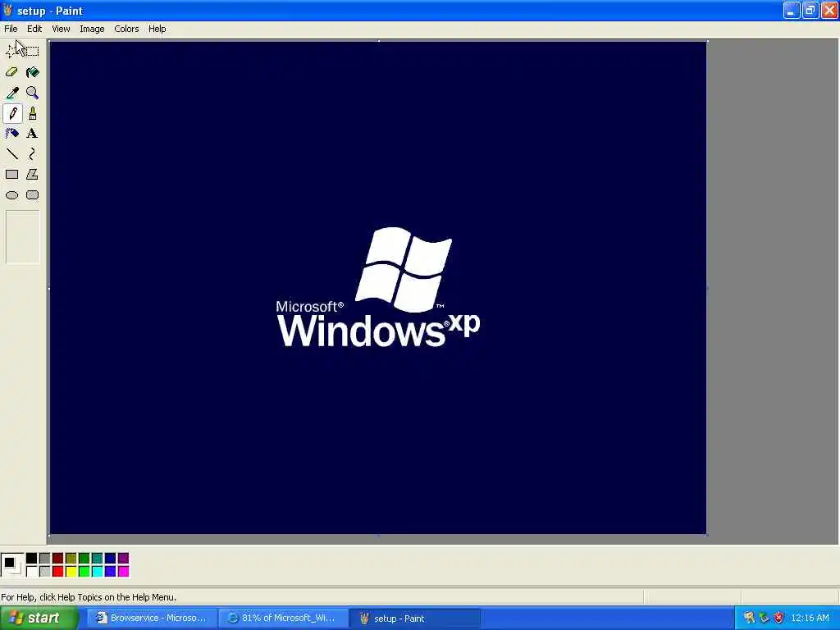840x630 pixels.
Task: Open the Colors menu
Action: (126, 29)
